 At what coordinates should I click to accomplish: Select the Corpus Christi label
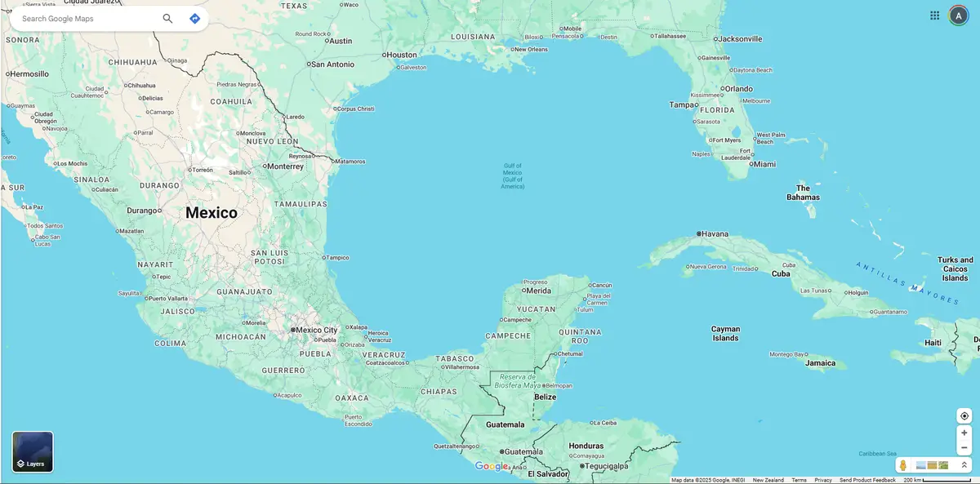(356, 109)
